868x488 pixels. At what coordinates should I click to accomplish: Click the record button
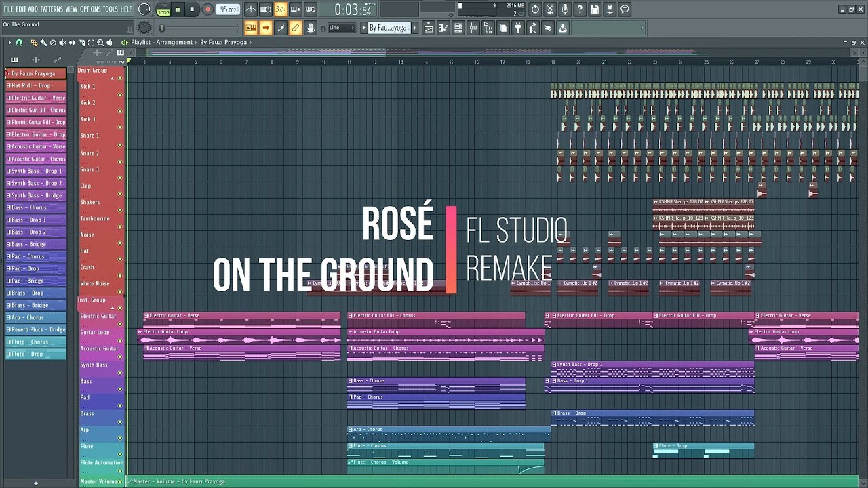pyautogui.click(x=208, y=9)
